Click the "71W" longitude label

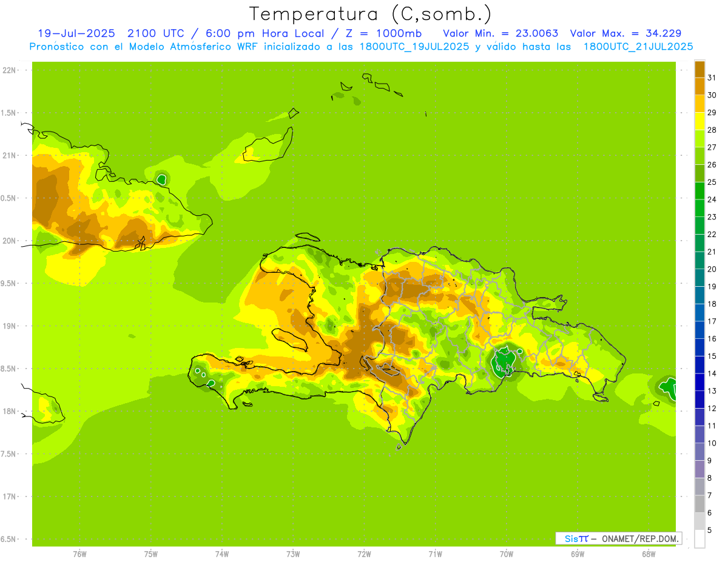pyautogui.click(x=435, y=554)
